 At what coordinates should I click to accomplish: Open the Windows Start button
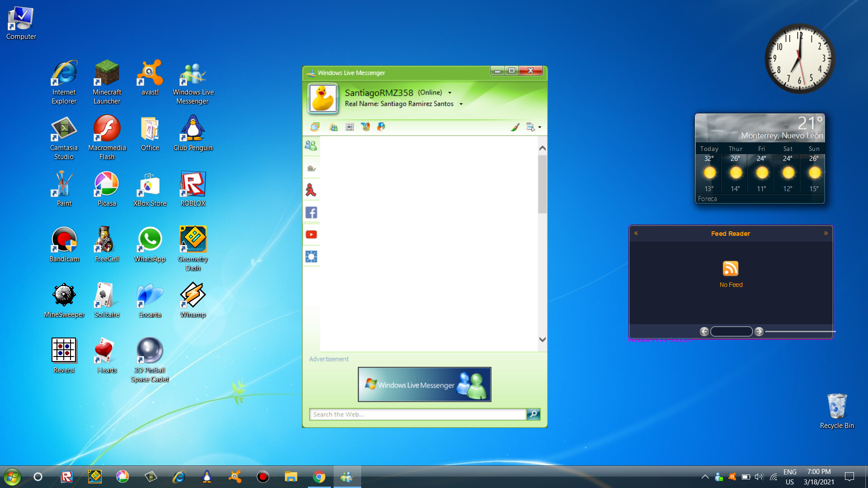(x=12, y=477)
